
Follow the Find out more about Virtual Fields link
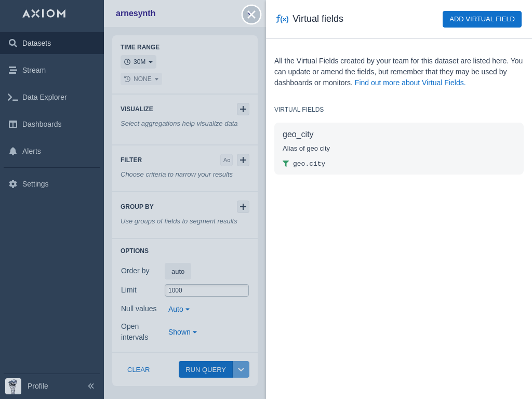tap(410, 83)
